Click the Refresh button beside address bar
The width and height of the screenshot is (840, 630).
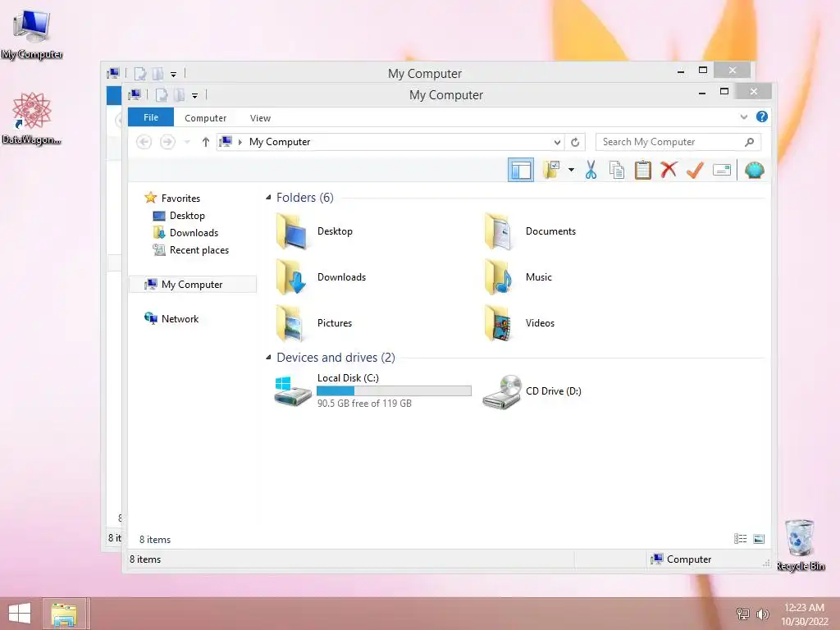pyautogui.click(x=575, y=142)
